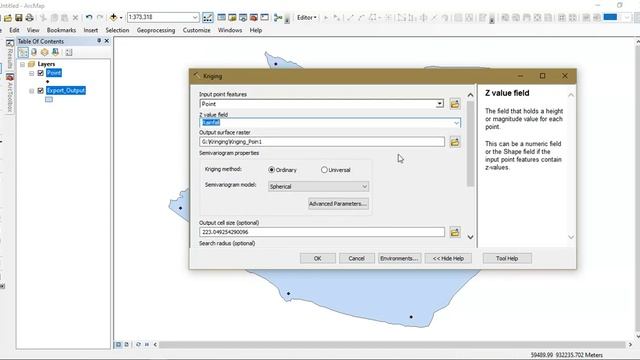Image resolution: width=640 pixels, height=360 pixels.
Task: Click the Output surface raster path field
Action: (x=322, y=142)
